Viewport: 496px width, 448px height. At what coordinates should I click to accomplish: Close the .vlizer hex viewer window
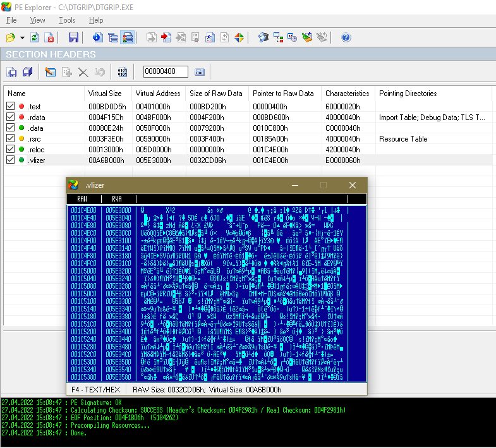[x=353, y=185]
